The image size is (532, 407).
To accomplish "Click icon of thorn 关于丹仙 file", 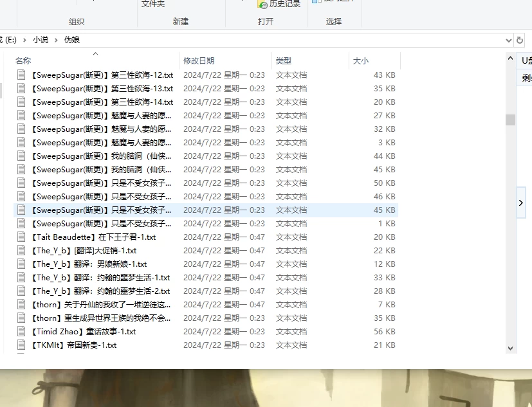I will pyautogui.click(x=21, y=305).
